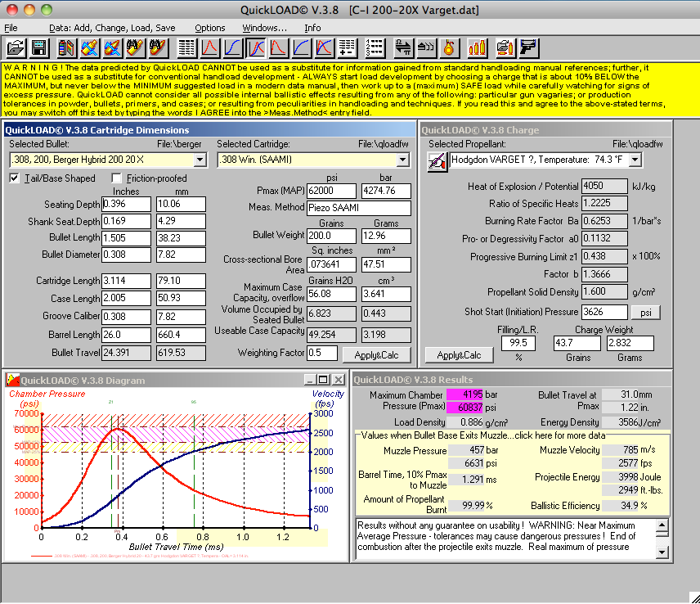Click the second binoculars search icon
The width and height of the screenshot is (700, 604).
159,47
